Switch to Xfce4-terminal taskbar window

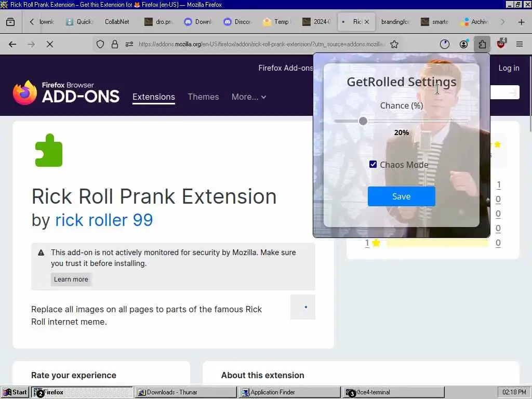click(393, 392)
